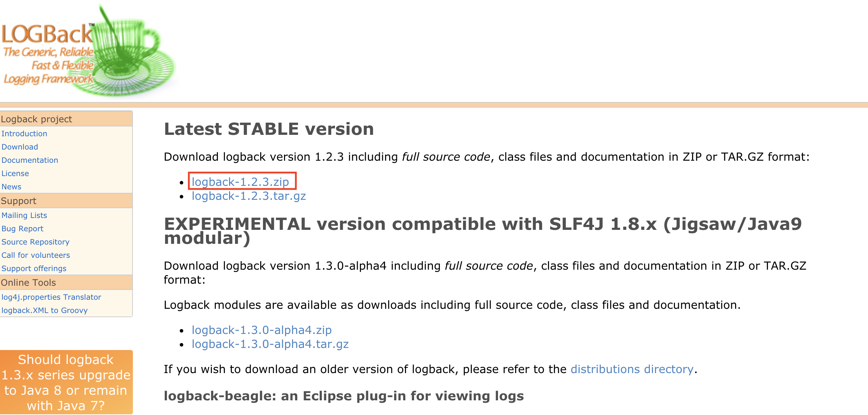Click the orange Java 8 upgrade survey banner

(x=66, y=383)
